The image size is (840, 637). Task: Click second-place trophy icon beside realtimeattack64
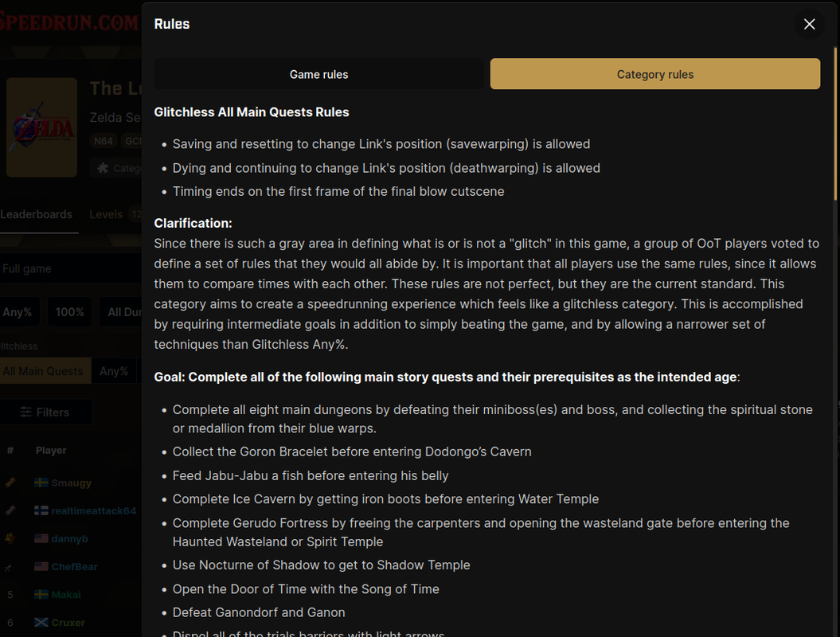click(10, 510)
